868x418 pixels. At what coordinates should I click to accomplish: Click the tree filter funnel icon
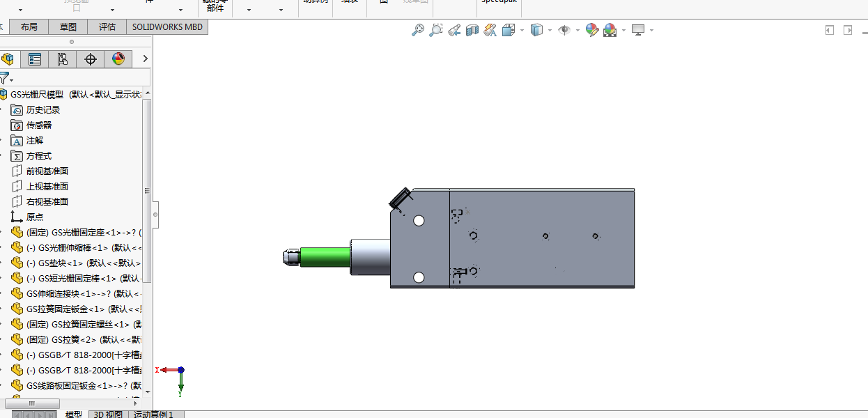point(4,78)
